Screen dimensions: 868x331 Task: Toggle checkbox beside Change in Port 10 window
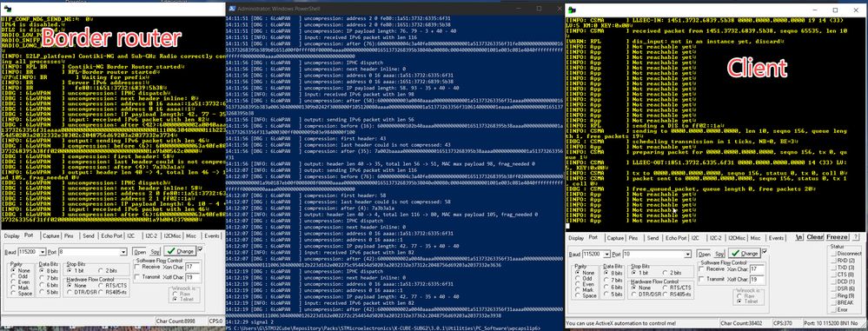coord(765,251)
